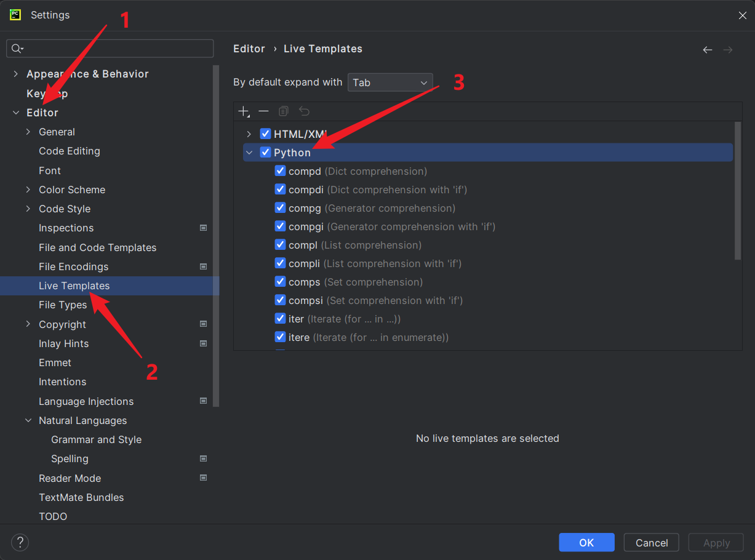Disable the Python template group checkbox
The height and width of the screenshot is (560, 755).
click(266, 152)
